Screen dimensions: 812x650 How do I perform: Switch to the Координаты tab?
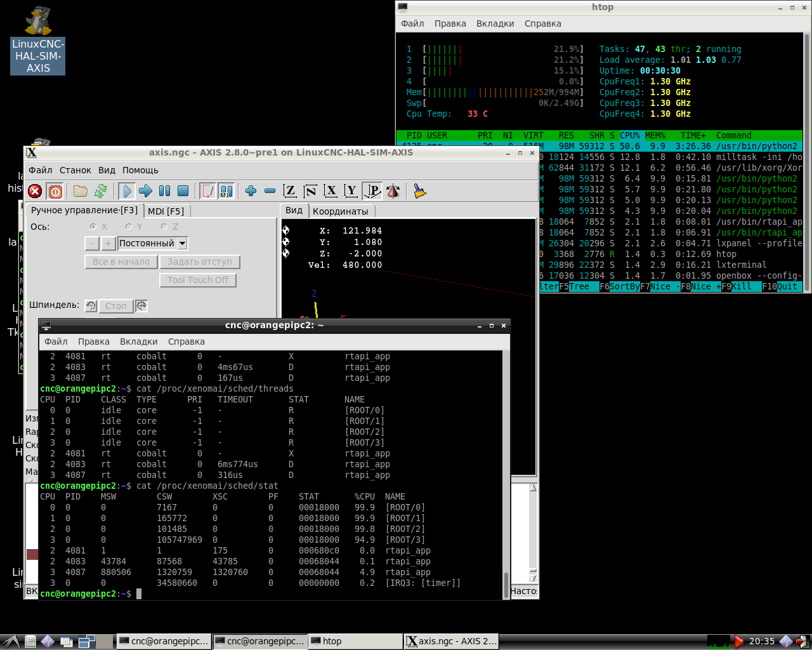pyautogui.click(x=340, y=211)
